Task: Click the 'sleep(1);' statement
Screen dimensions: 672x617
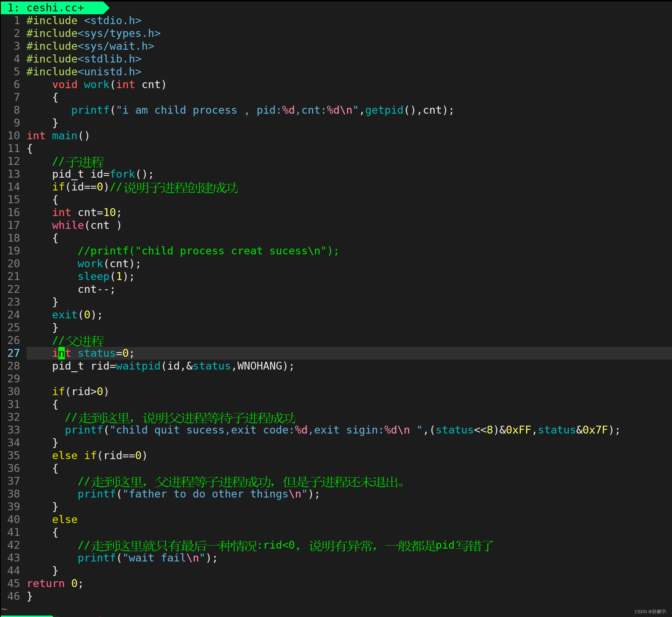Action: click(105, 277)
